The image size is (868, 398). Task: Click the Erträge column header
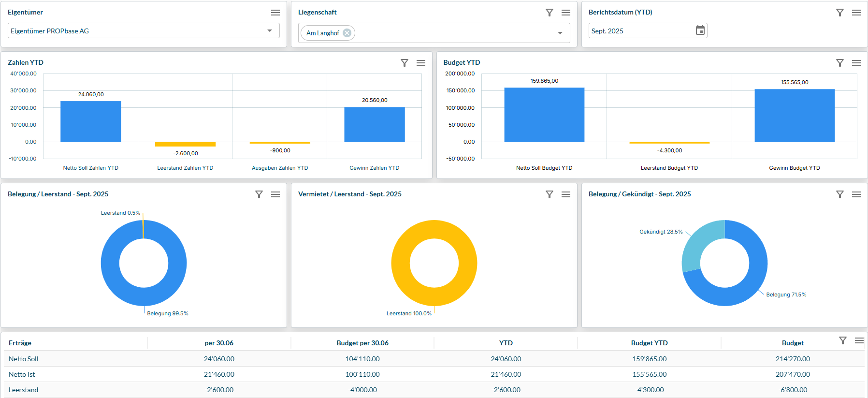point(20,343)
